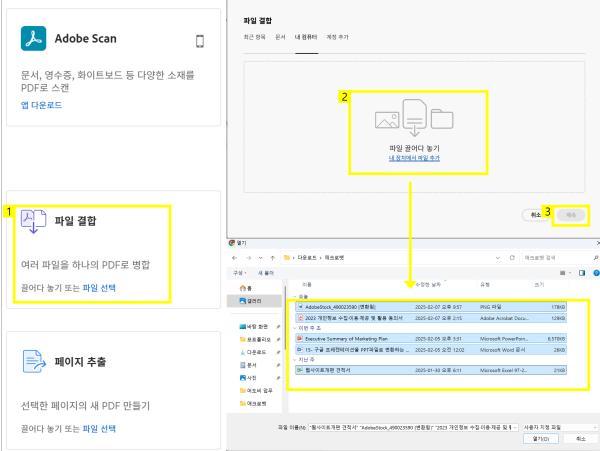Screen dimensions: 600x451
Task: Click 파일 선택 link in 페이지 추출 card
Action: pos(99,429)
